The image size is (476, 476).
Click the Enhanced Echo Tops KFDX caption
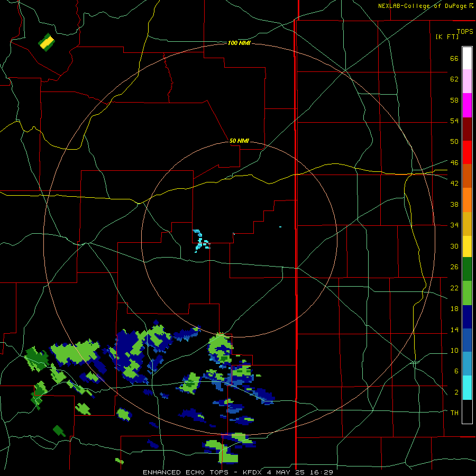click(x=238, y=472)
